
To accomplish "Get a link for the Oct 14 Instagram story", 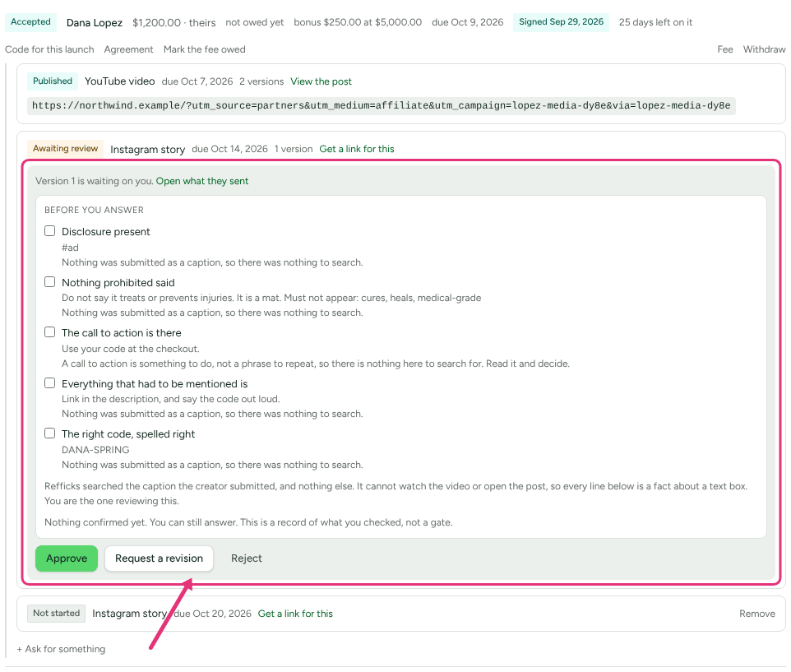I will 357,149.
